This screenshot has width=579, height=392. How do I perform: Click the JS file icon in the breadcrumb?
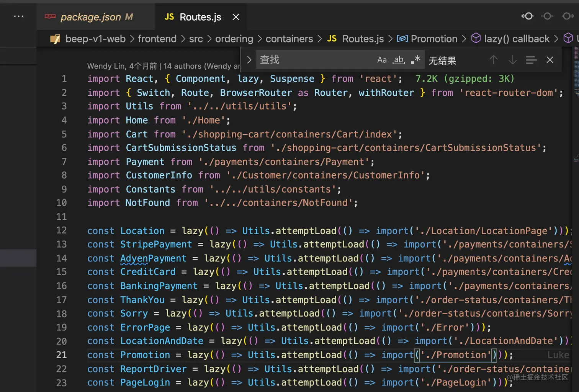click(332, 39)
